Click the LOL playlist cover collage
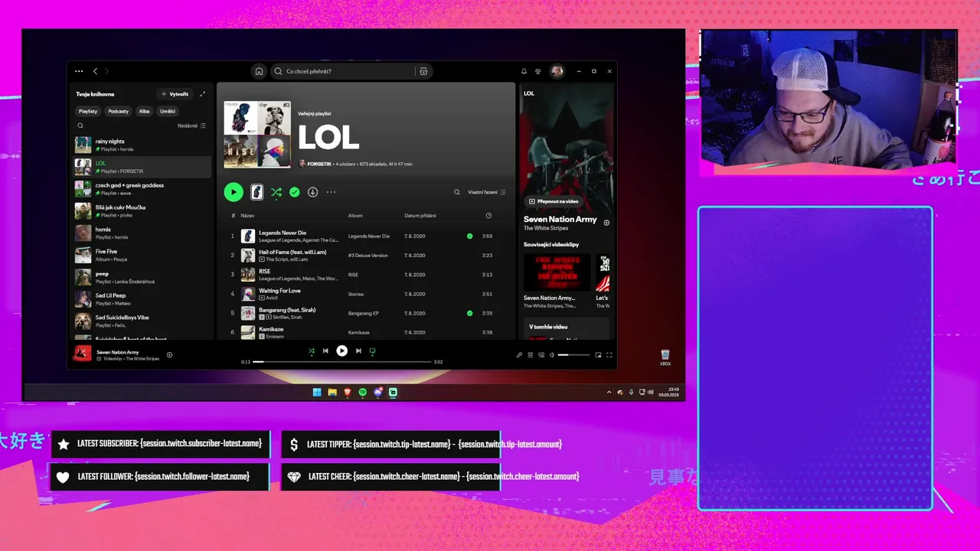 click(257, 135)
